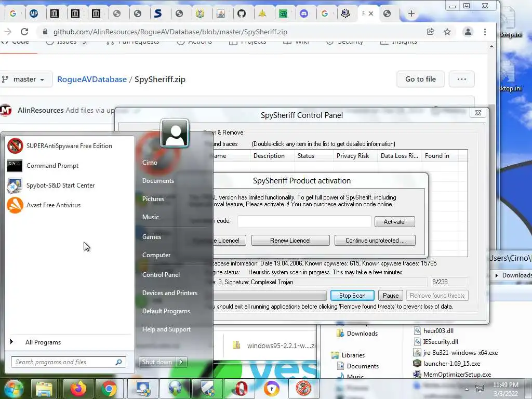Image resolution: width=532 pixels, height=399 pixels.
Task: Click the user account picture in Start menu
Action: click(x=175, y=133)
